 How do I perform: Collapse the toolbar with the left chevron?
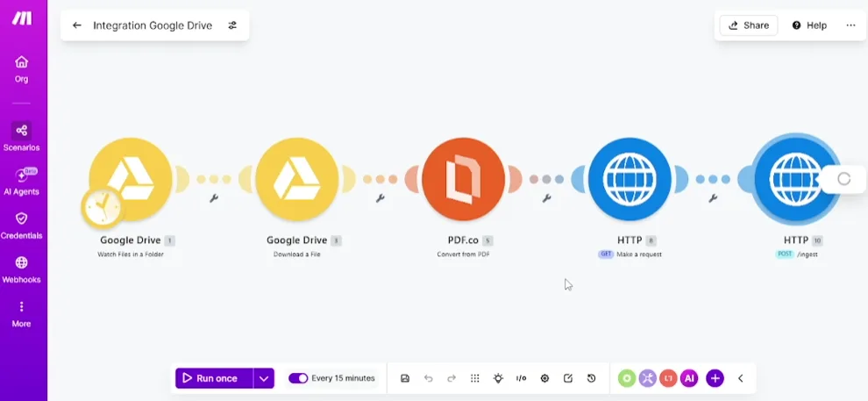coord(741,378)
